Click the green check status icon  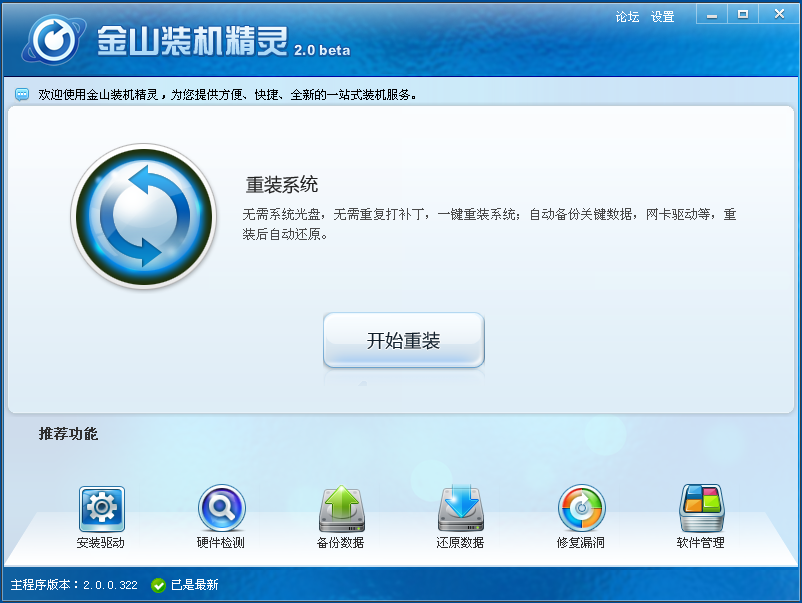tap(159, 585)
